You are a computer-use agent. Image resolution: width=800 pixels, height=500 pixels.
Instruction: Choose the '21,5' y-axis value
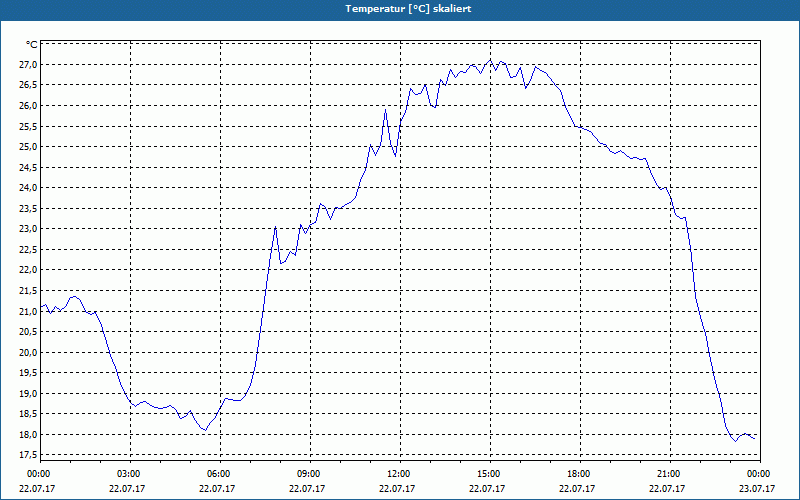coord(28,291)
